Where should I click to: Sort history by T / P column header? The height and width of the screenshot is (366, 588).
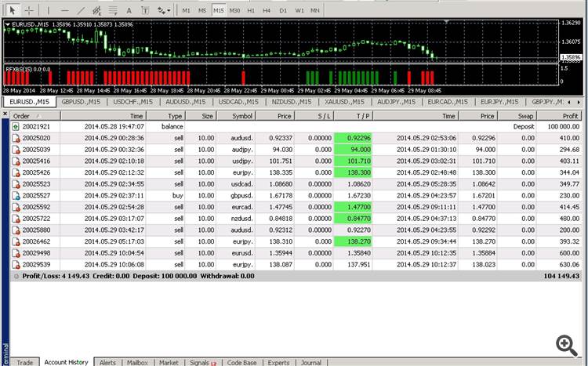(353, 116)
